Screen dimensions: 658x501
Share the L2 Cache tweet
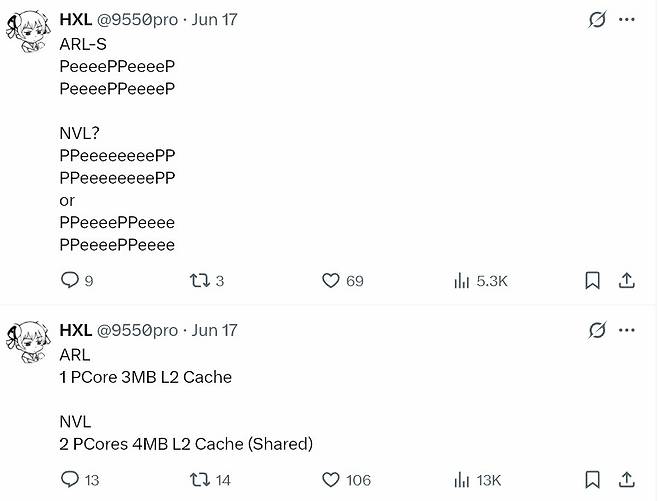627,480
